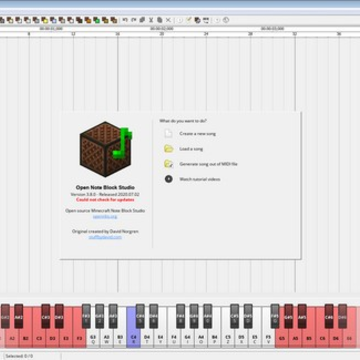Choose Load a song

click(x=191, y=149)
